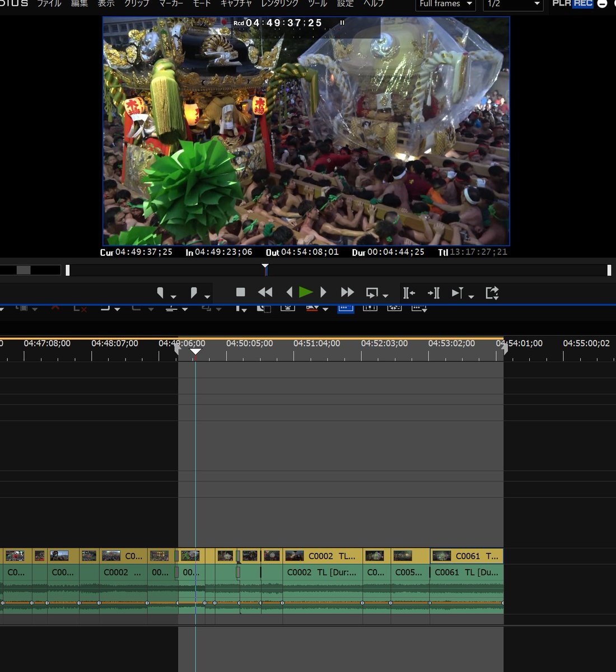
Task: Step back one frame
Action: [289, 292]
